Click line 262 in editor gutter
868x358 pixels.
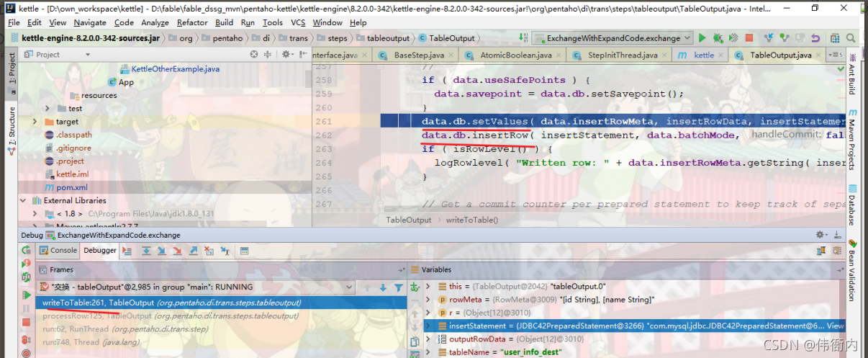point(324,135)
